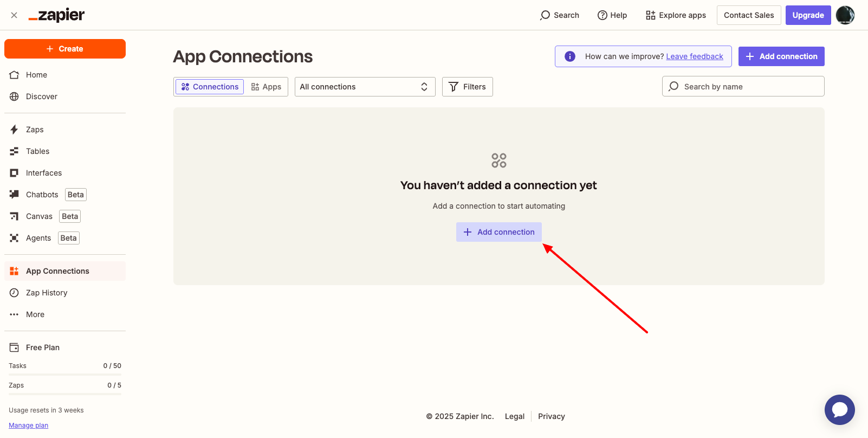The height and width of the screenshot is (438, 868).
Task: Click the magnifier icon beside Search in header
Action: pos(545,15)
